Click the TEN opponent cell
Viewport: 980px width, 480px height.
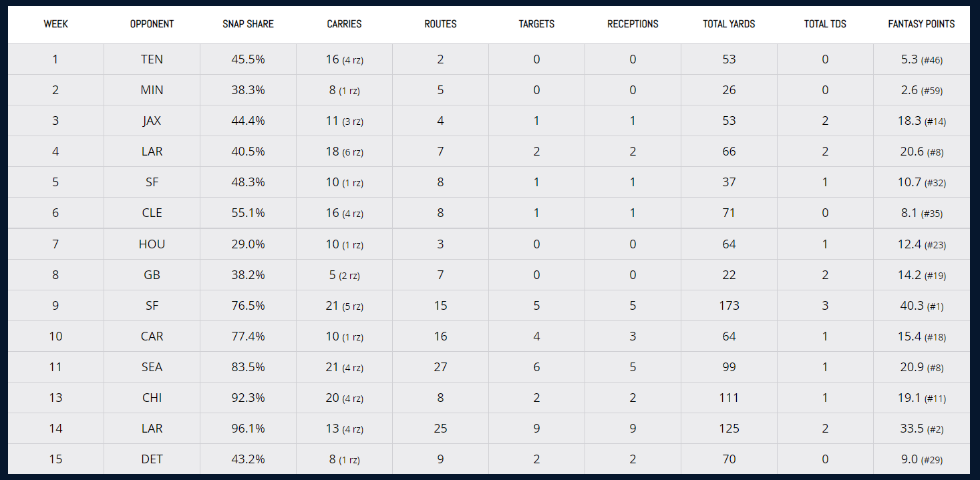click(x=152, y=59)
